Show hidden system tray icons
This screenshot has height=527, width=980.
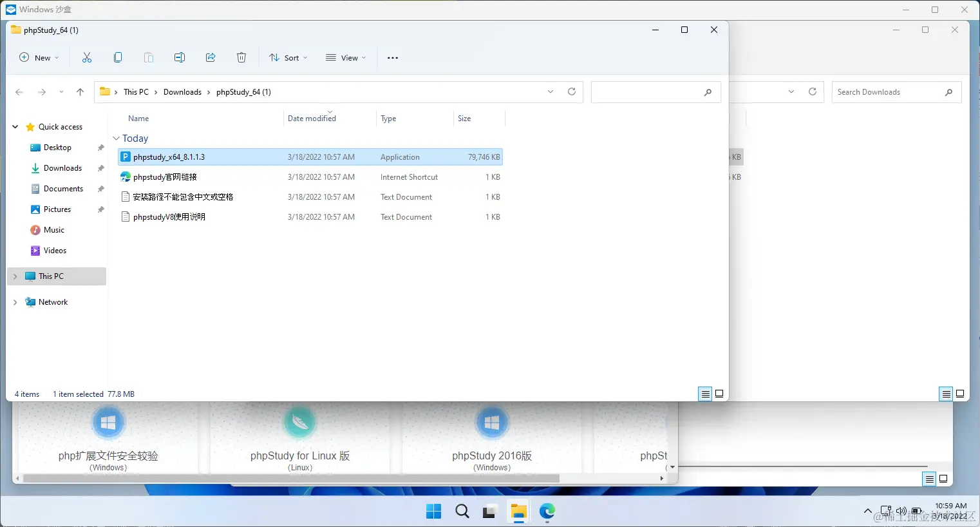(x=867, y=511)
